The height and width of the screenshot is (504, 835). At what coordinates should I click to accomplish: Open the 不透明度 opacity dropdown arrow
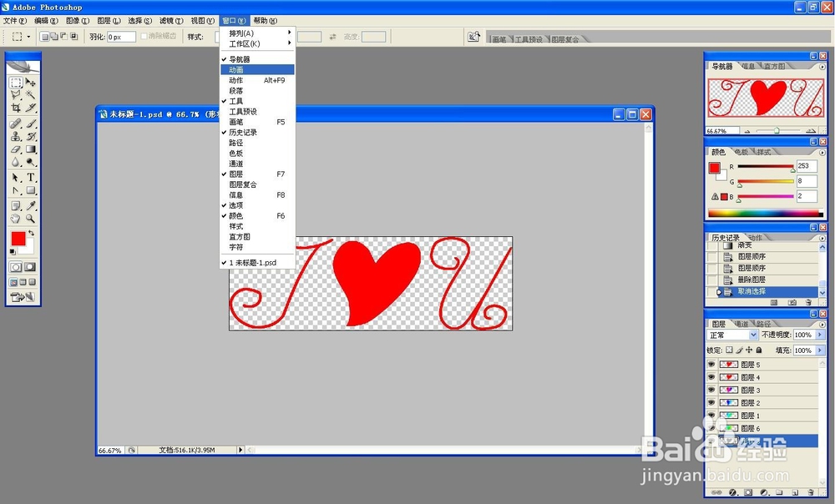pos(818,335)
